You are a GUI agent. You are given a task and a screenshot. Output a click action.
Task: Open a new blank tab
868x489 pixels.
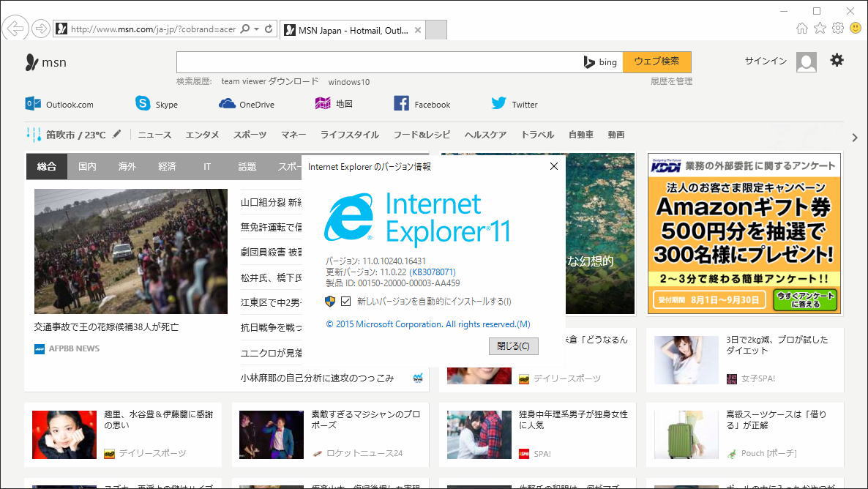click(x=436, y=30)
